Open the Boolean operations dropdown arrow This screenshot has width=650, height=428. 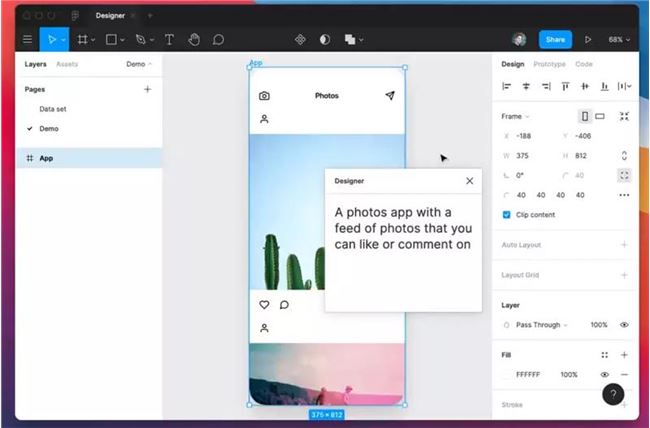[x=361, y=40]
